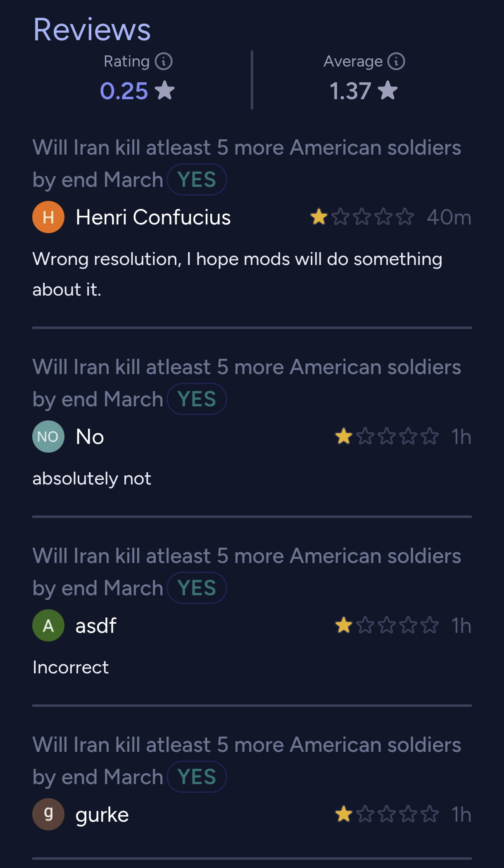Viewport: 504px width, 868px height.
Task: Open Henri Confucius's profile name
Action: click(153, 217)
